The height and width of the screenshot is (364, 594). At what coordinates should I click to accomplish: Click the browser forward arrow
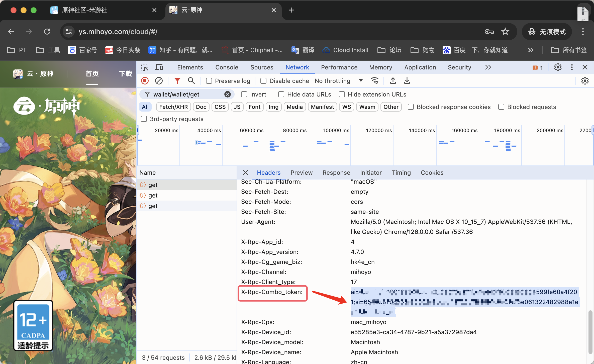click(x=29, y=32)
